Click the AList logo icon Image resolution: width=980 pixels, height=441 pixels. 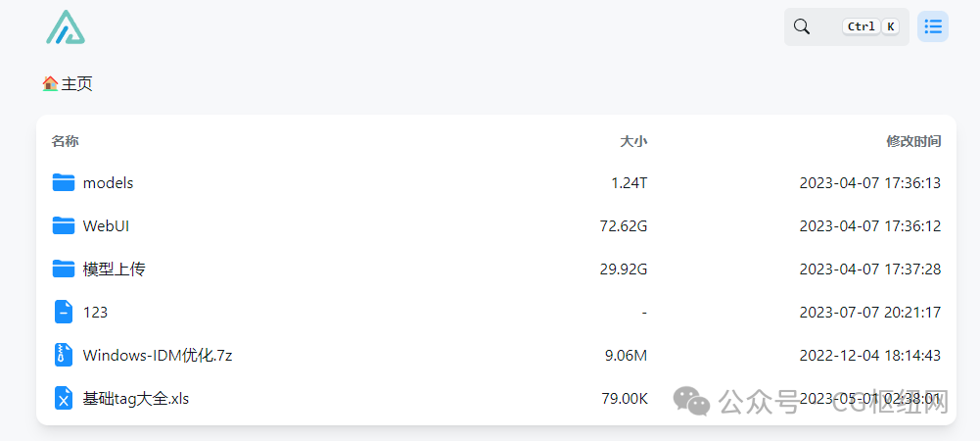pyautogui.click(x=66, y=26)
